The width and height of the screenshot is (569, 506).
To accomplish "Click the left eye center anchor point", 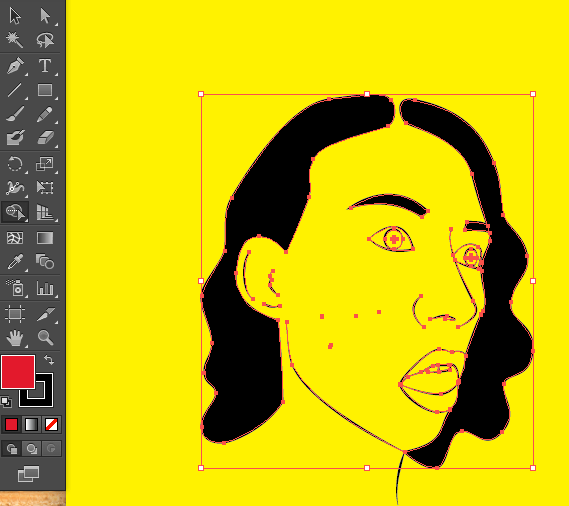I will point(394,239).
